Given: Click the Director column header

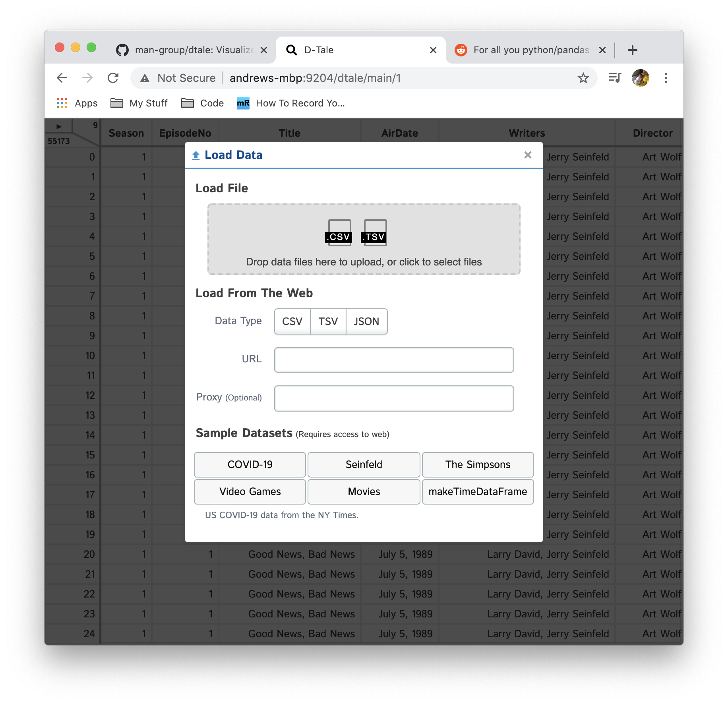Looking at the screenshot, I should tap(652, 133).
